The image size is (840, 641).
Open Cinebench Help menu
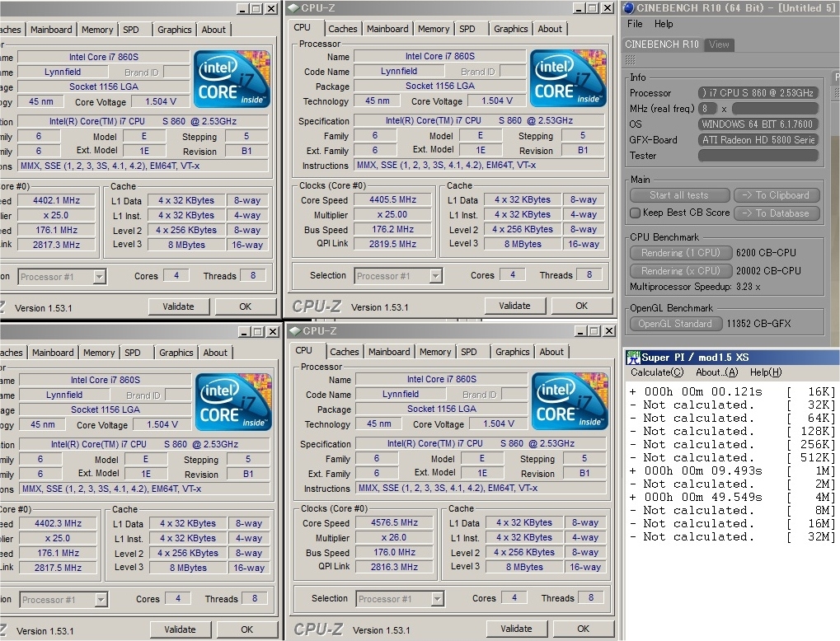click(x=664, y=24)
